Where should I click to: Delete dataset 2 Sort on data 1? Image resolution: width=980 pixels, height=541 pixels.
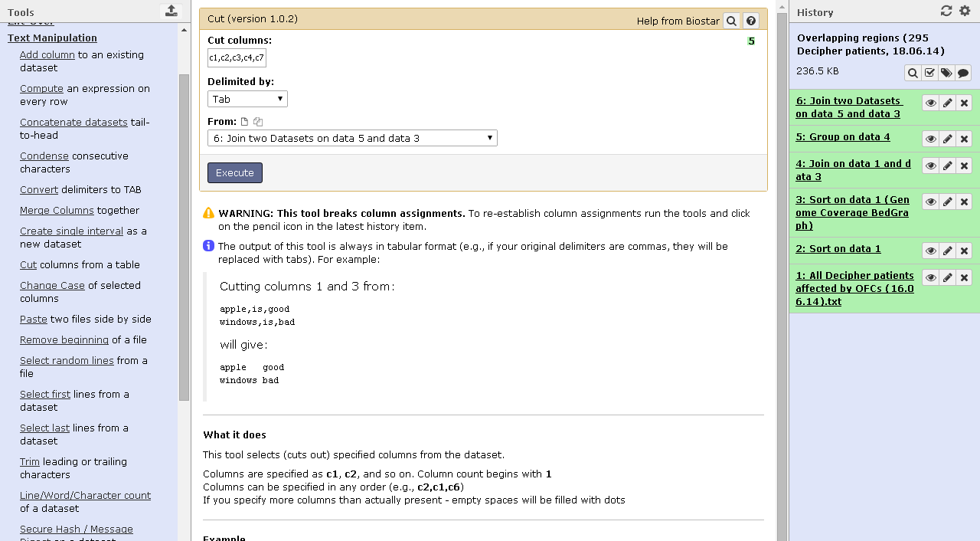tap(965, 251)
